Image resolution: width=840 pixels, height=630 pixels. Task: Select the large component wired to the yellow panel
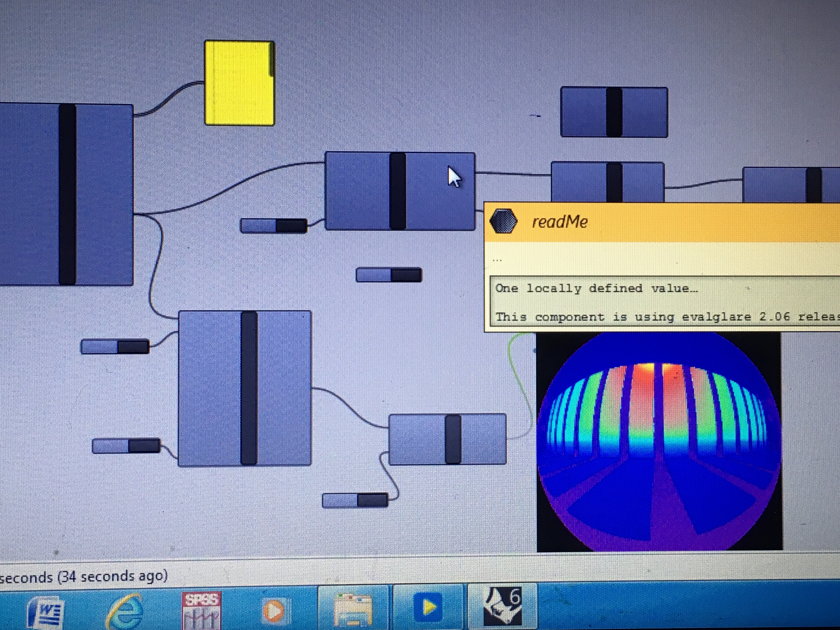(66, 194)
